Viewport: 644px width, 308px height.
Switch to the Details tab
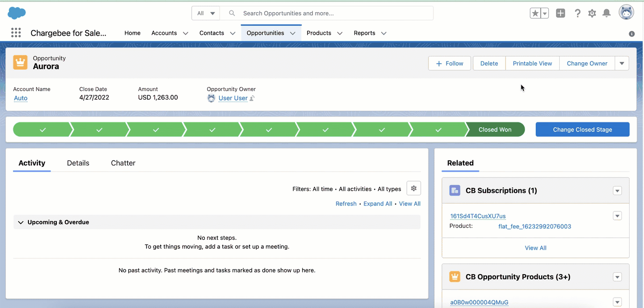78,163
